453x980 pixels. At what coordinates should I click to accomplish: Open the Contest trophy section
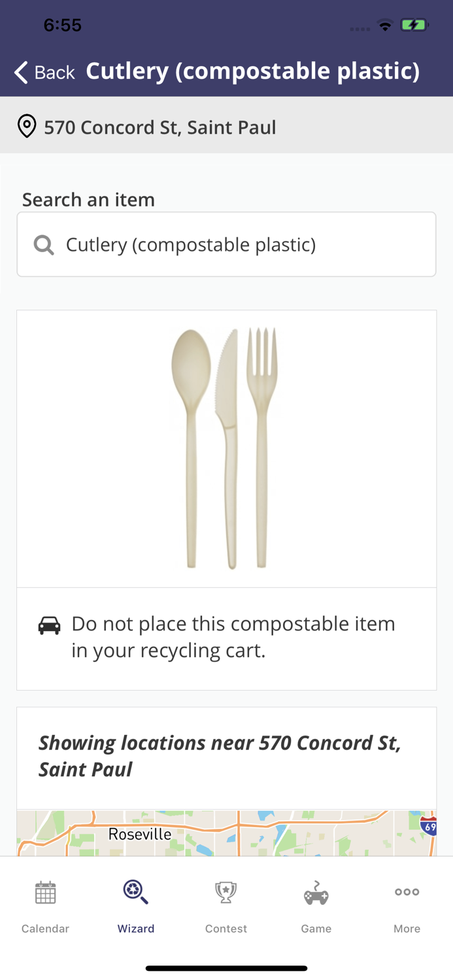tap(226, 891)
